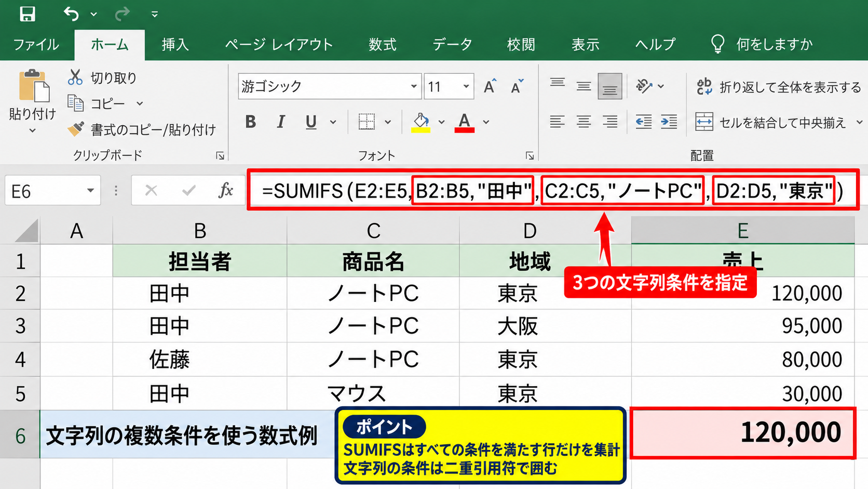Image resolution: width=868 pixels, height=489 pixels.
Task: Expand the Name Box dropdown arrow
Action: point(90,191)
